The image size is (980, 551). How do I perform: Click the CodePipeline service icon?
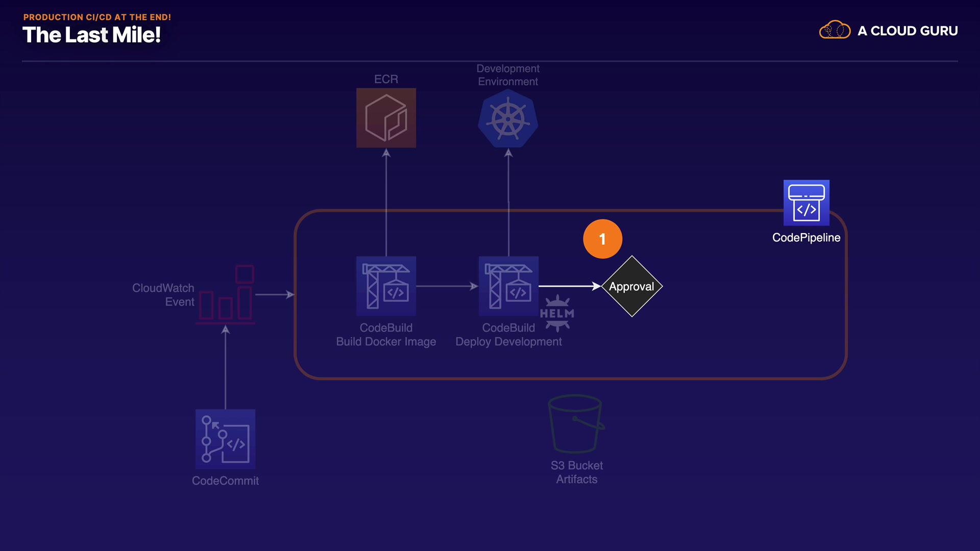[806, 203]
